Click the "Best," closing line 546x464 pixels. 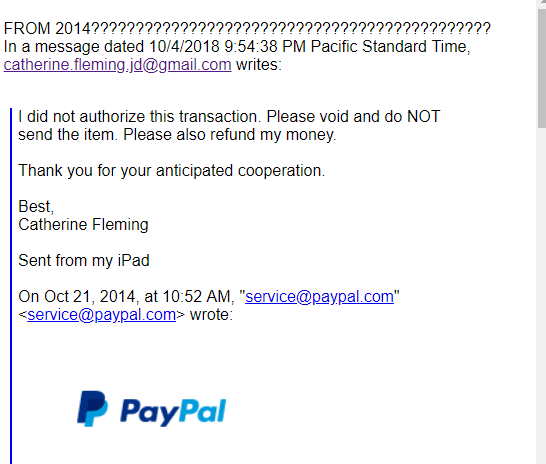click(x=36, y=207)
